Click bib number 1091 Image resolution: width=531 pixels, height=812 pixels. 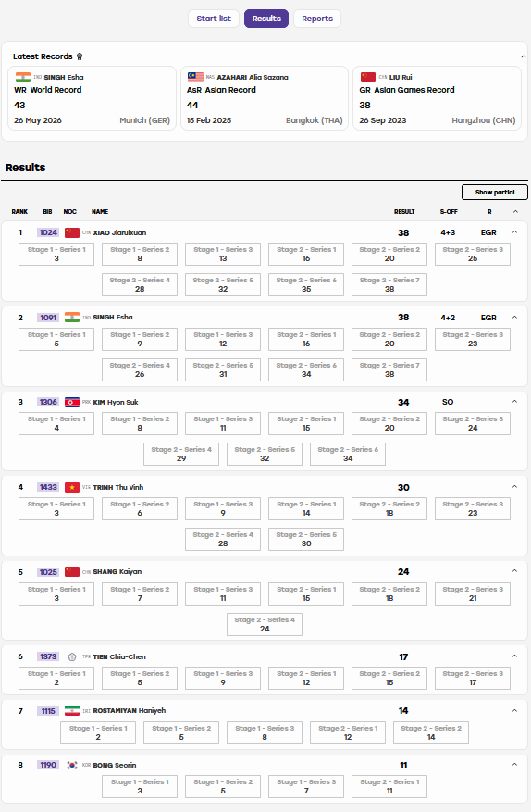click(47, 318)
